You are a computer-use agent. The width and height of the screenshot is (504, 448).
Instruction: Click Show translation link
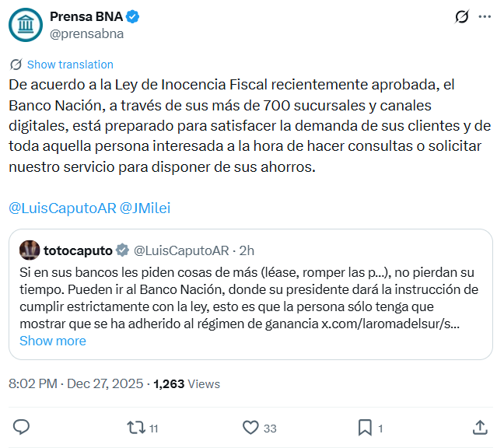(x=70, y=65)
